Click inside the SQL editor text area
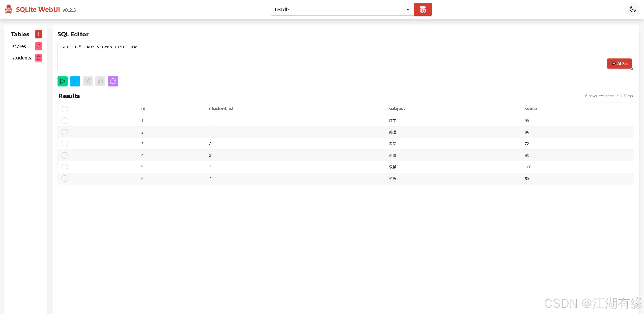This screenshot has height=314, width=644. point(346,56)
